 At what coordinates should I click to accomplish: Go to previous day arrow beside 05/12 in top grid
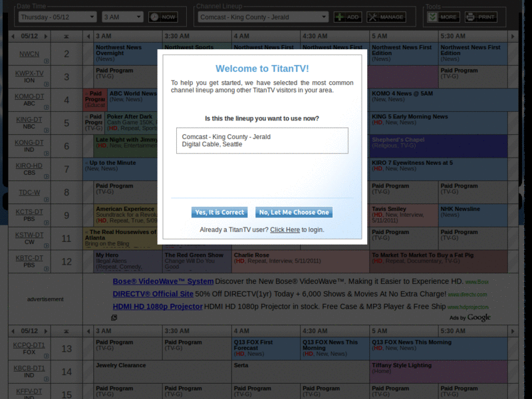pos(13,37)
